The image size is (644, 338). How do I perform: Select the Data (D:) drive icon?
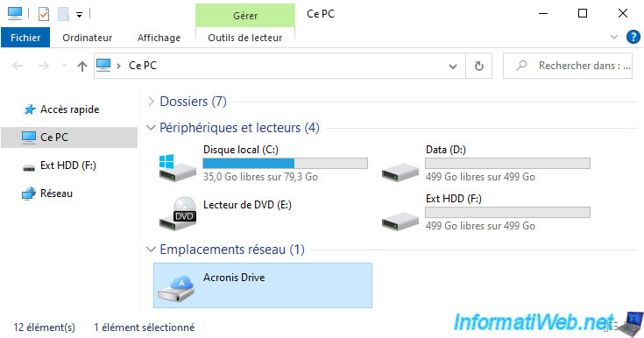[400, 173]
